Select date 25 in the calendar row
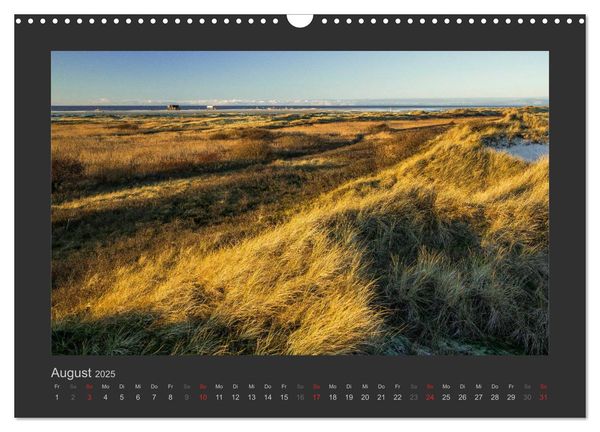 coord(446,397)
